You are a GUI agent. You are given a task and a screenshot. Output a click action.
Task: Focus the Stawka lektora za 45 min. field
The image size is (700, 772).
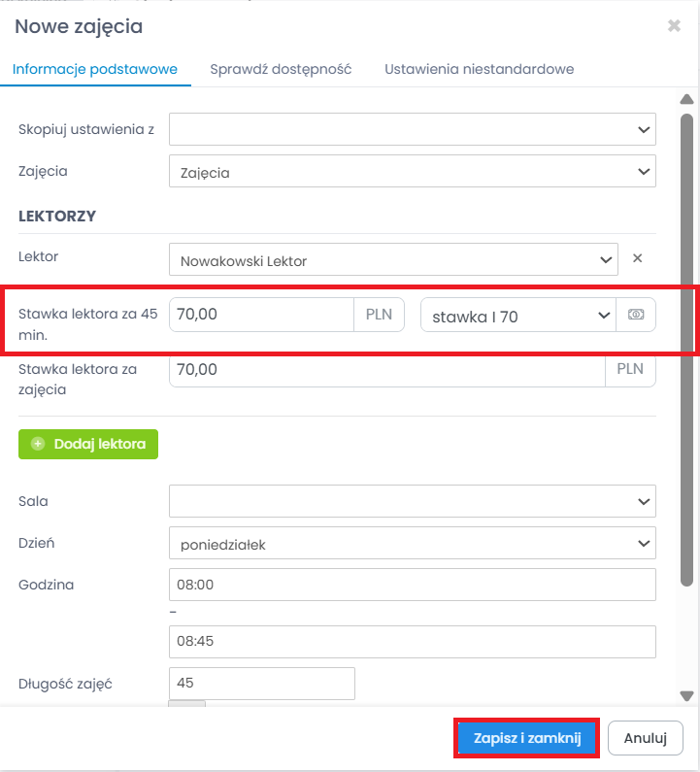pos(261,315)
